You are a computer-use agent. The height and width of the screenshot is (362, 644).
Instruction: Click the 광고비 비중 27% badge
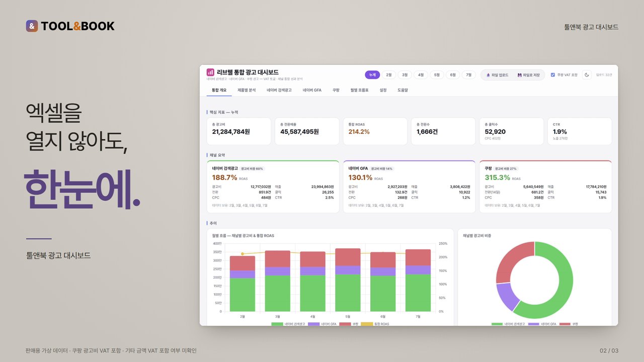506,168
